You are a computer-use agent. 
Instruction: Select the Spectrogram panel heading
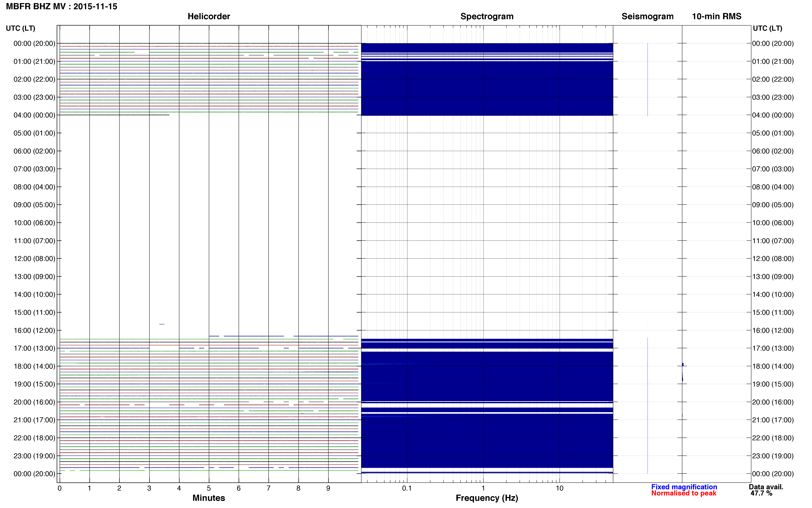pos(487,16)
